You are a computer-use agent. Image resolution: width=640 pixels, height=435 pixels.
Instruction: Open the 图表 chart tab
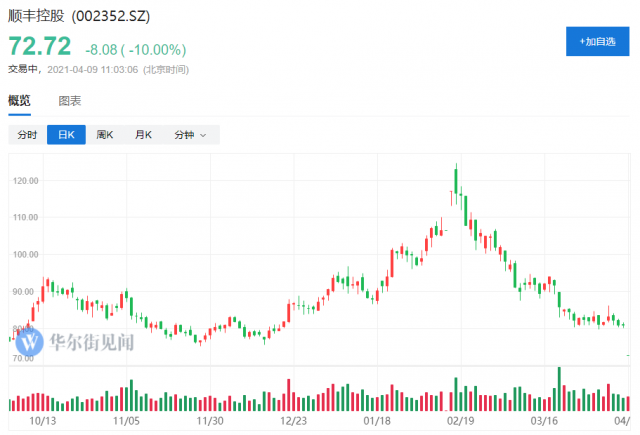click(70, 101)
